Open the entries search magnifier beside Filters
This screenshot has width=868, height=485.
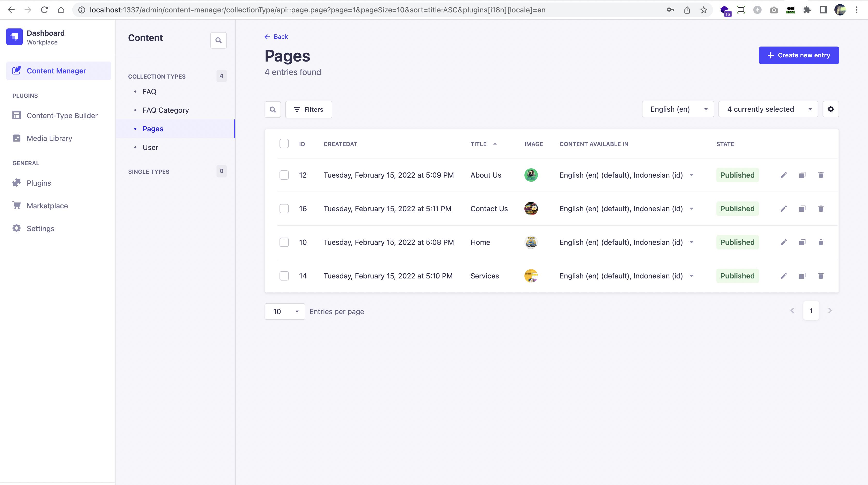coord(273,110)
